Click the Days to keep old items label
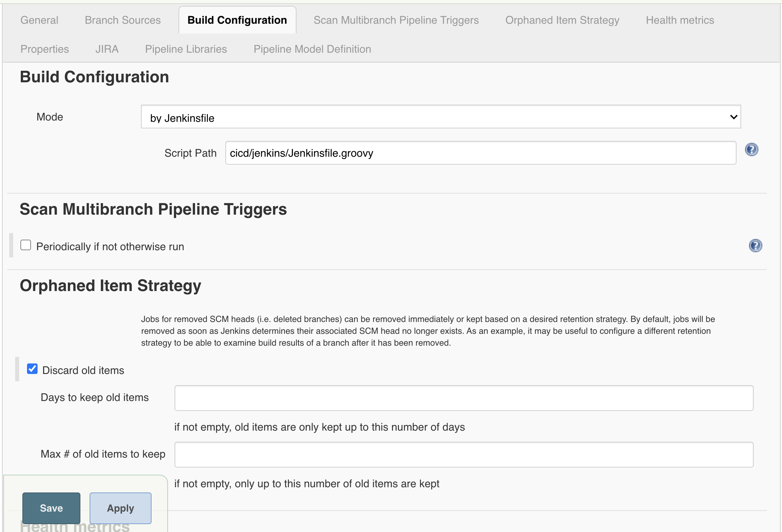This screenshot has height=532, width=782. (x=95, y=397)
